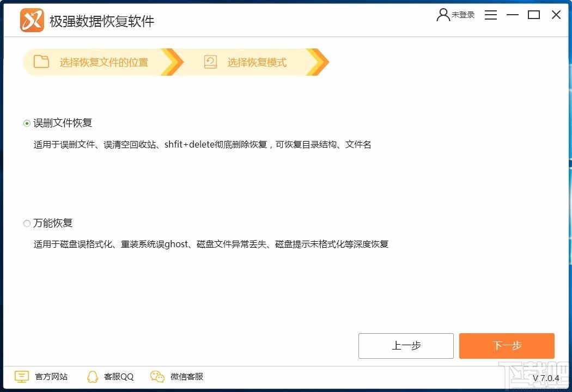Viewport: 572px width, 392px height.
Task: Click the WeChat bubbles icon
Action: (x=157, y=377)
